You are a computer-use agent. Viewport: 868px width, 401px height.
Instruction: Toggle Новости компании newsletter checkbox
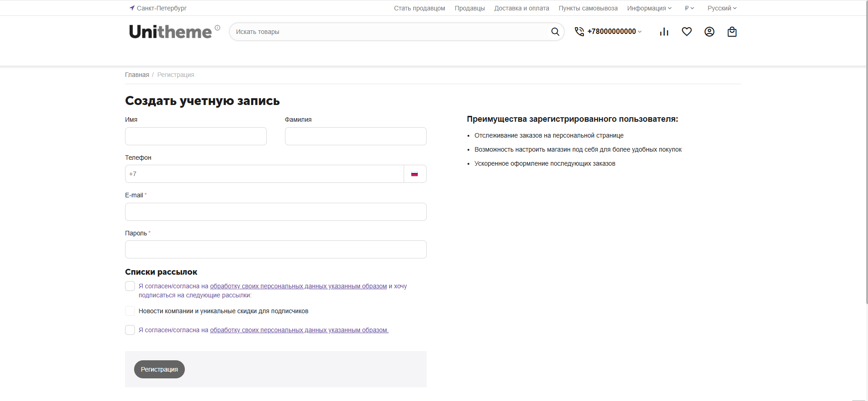click(x=130, y=311)
